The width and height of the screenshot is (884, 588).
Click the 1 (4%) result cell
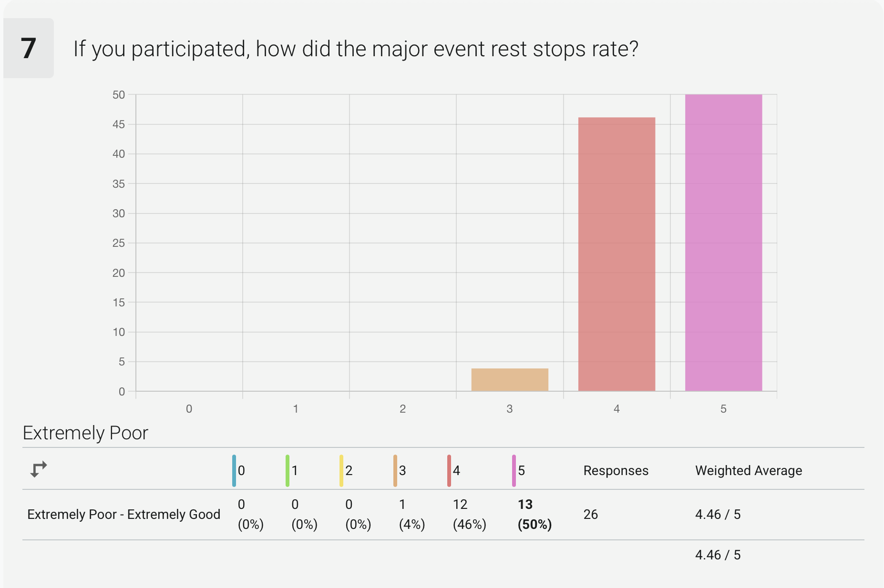tap(411, 515)
